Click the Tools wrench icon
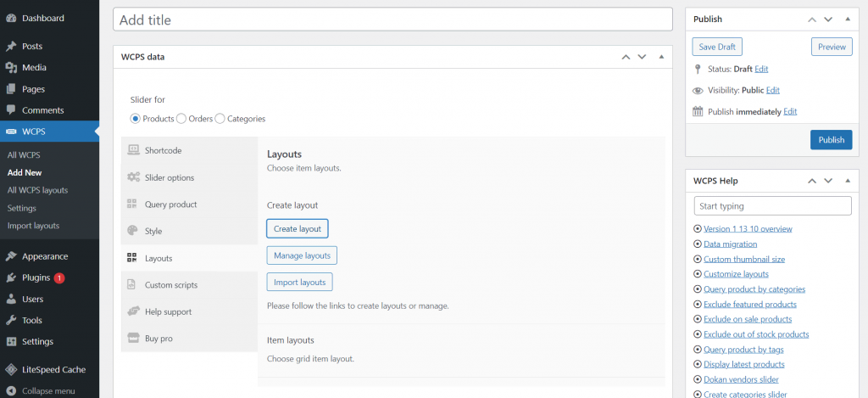The width and height of the screenshot is (868, 398). (10, 321)
